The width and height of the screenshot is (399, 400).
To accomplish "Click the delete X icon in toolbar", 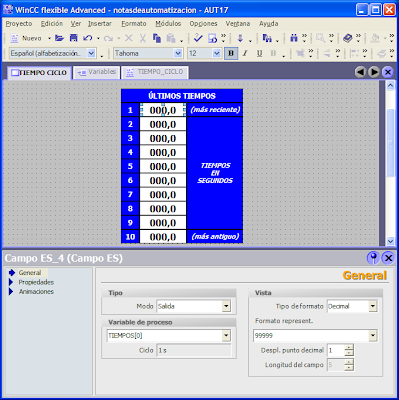I will pos(129,38).
